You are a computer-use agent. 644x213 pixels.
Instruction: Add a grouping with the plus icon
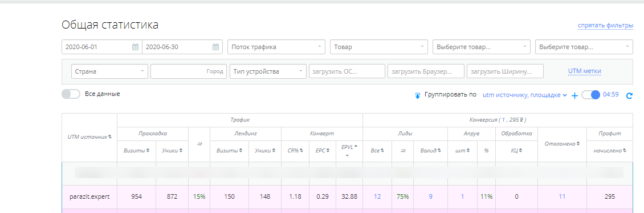(x=574, y=96)
